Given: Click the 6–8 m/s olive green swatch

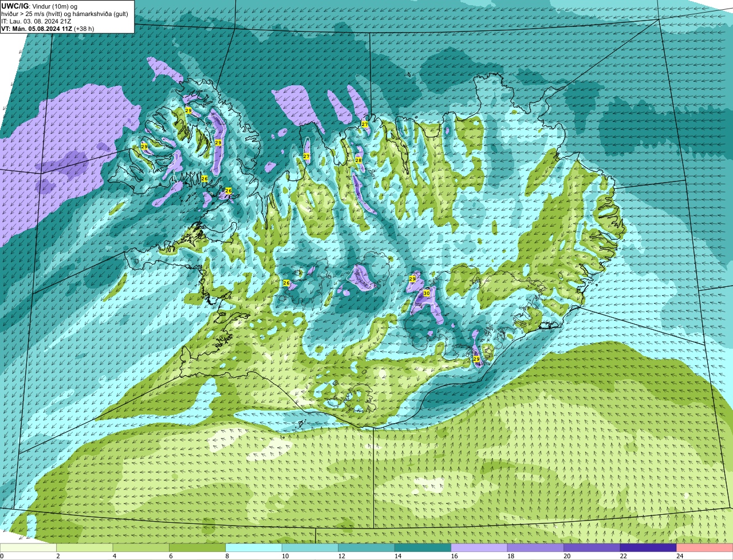Looking at the screenshot, I should (x=198, y=548).
